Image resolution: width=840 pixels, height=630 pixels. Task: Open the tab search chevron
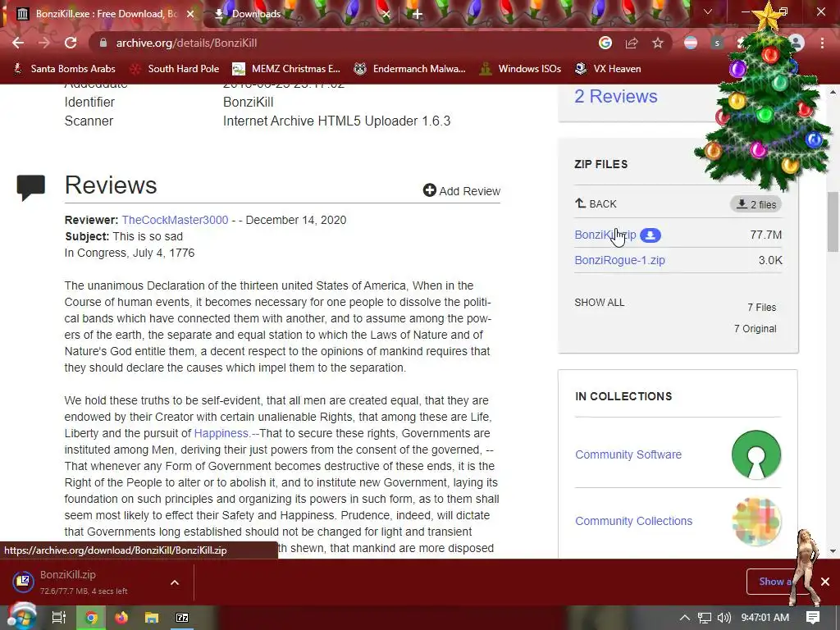coord(708,11)
